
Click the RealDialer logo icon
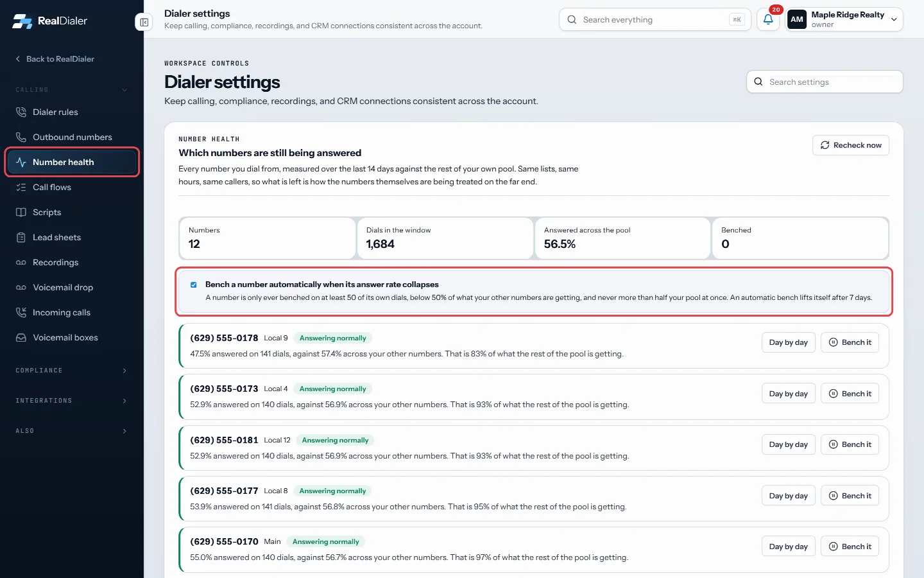click(x=22, y=21)
